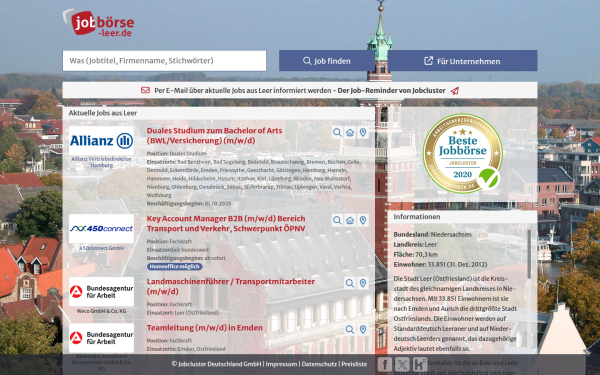Click Bundesagentur logo above Weco GmbH
The height and width of the screenshot is (375, 600).
coord(101,292)
